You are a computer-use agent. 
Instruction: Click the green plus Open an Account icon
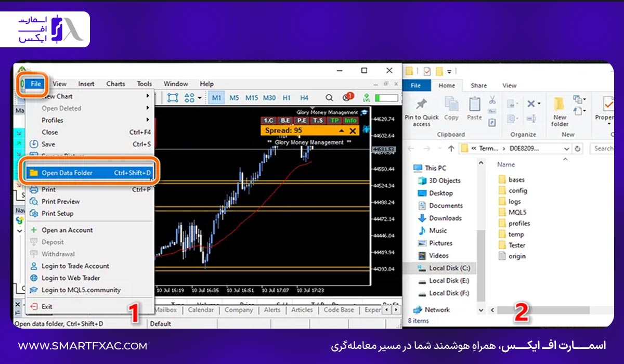(x=34, y=230)
